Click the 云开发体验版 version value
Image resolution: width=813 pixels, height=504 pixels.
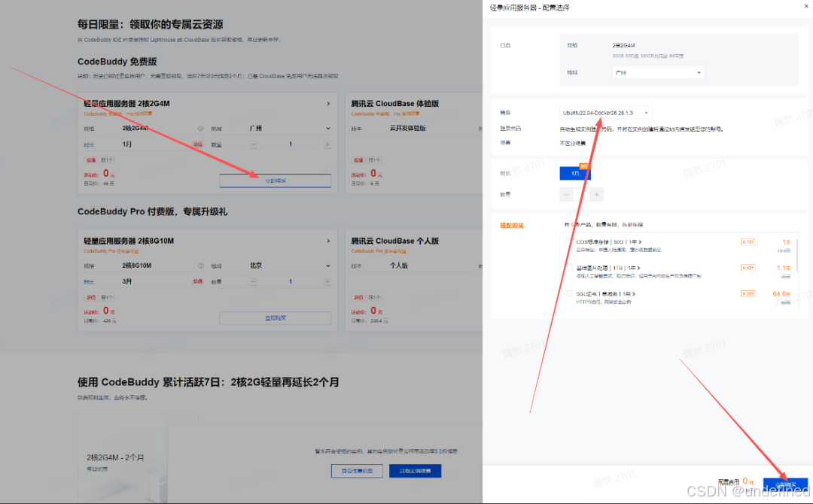(x=408, y=128)
